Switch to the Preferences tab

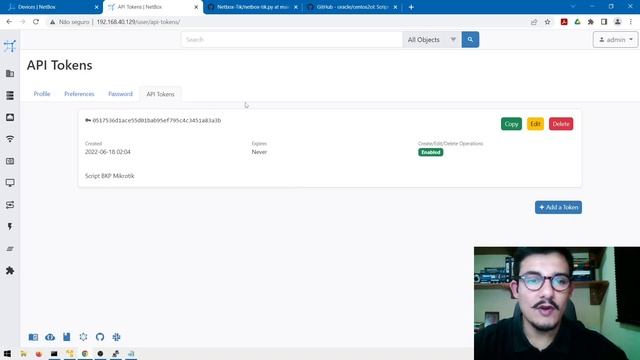tap(79, 94)
